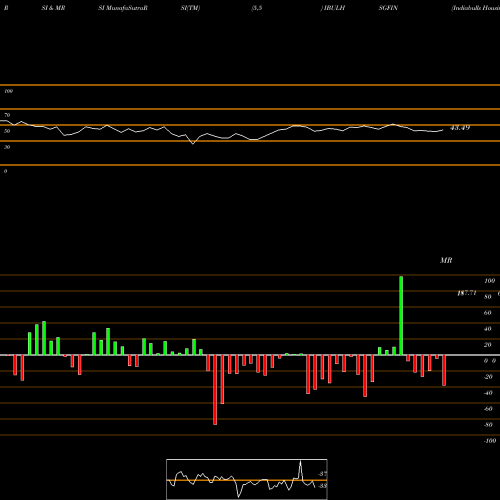
Task: Click the 'SI MunafaSutraR' header text
Action: [x=123, y=8]
